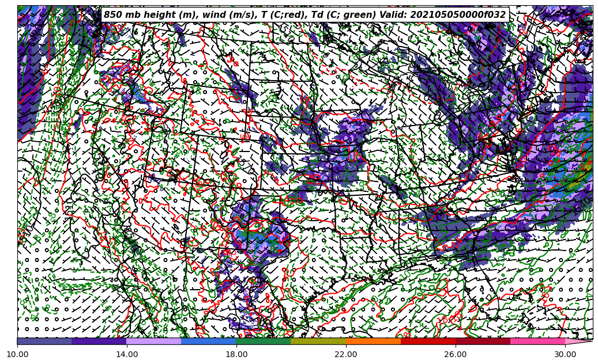Select the slate-blue 10–12 colorbar segment

tap(44, 341)
